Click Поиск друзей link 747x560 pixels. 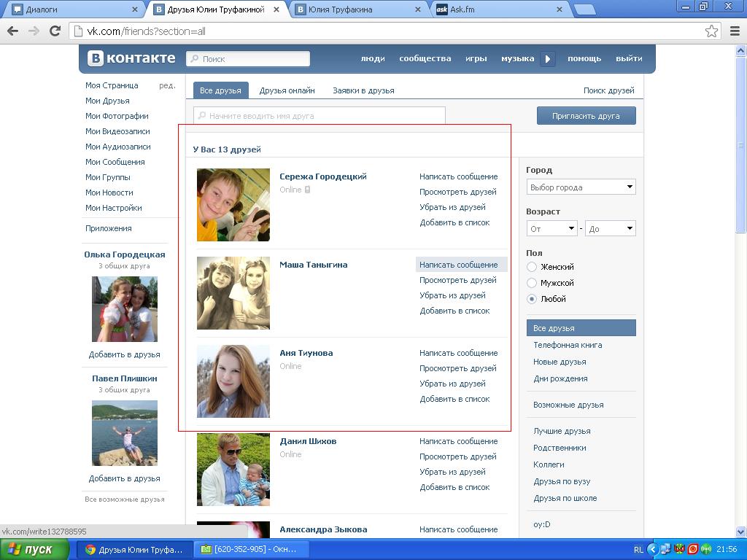(x=609, y=90)
